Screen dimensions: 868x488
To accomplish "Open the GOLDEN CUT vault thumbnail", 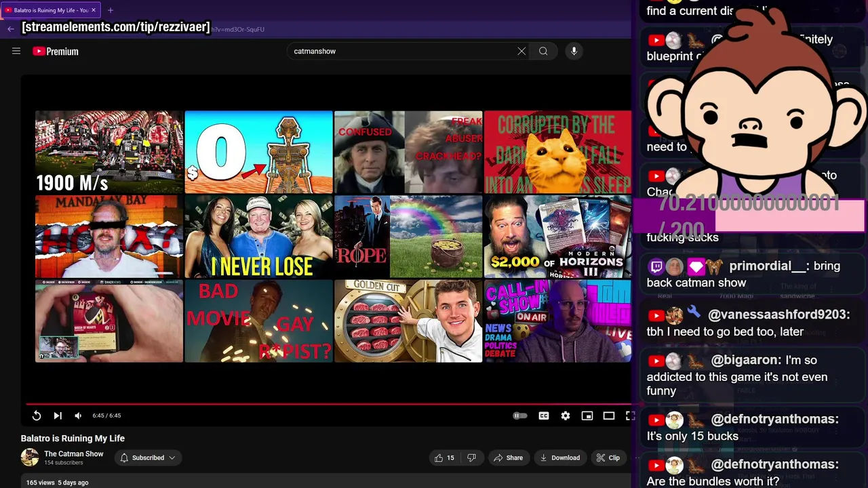I will [408, 321].
